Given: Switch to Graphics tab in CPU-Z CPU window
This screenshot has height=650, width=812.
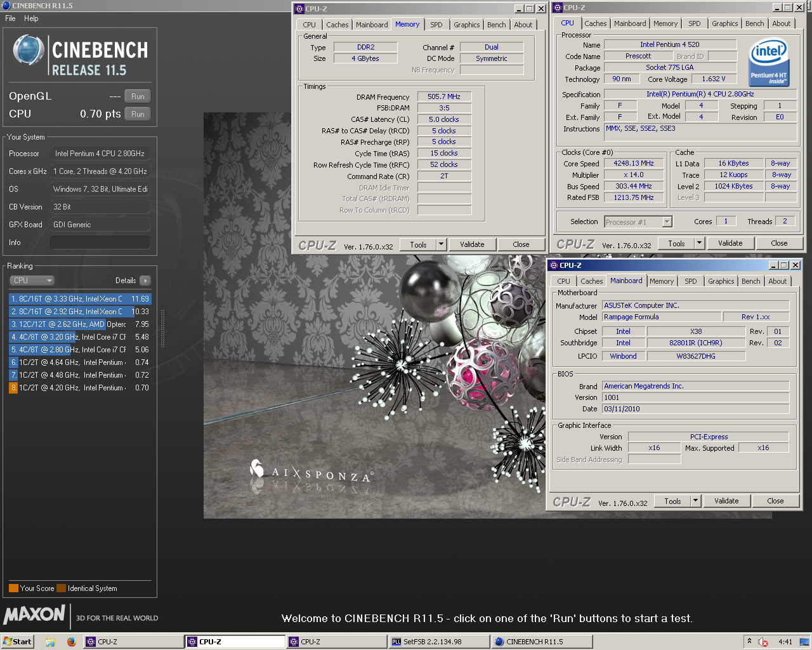Looking at the screenshot, I should (x=724, y=23).
